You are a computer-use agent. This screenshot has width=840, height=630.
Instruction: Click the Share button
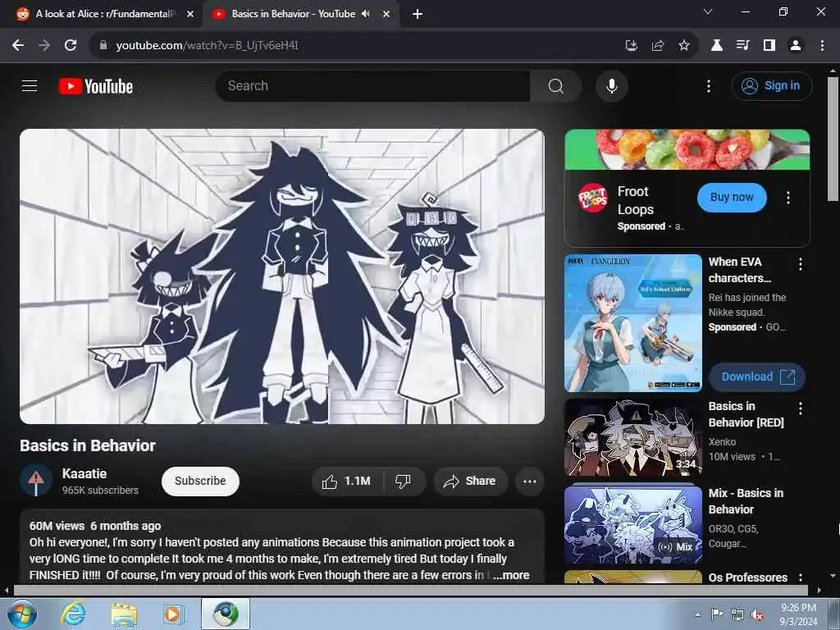pyautogui.click(x=470, y=482)
